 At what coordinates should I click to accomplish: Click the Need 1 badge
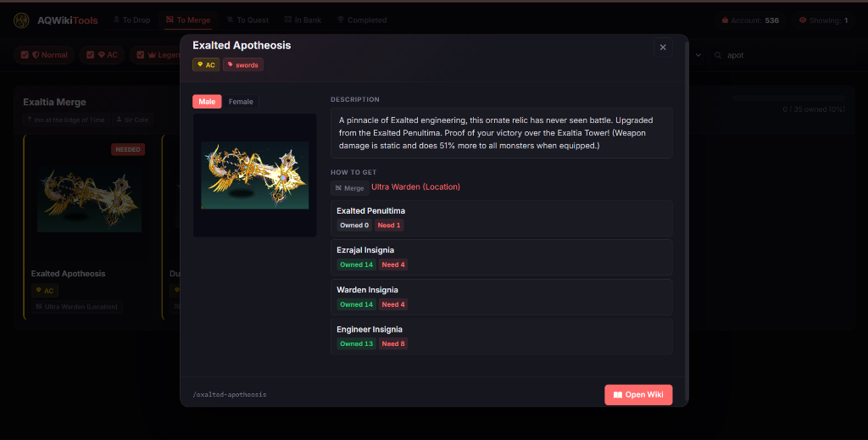pyautogui.click(x=389, y=226)
